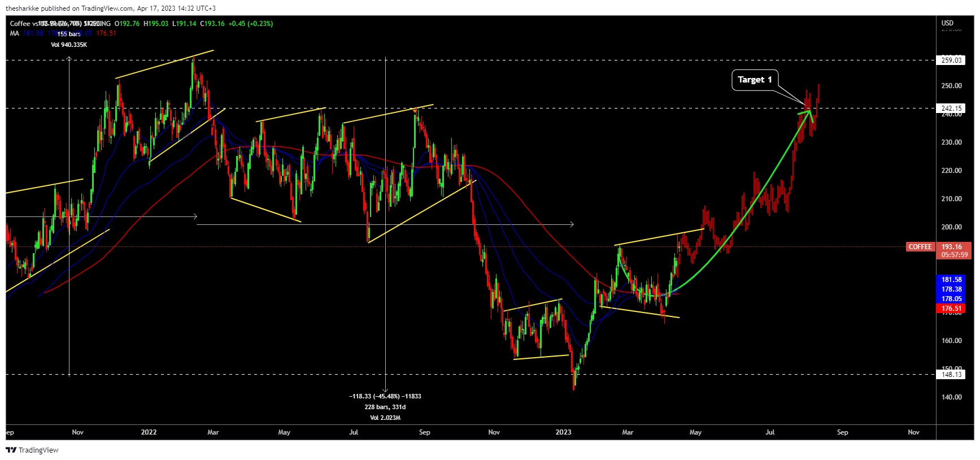Click the -118.33 (-45.48%) measurement label
This screenshot has width=980, height=460.
click(385, 396)
